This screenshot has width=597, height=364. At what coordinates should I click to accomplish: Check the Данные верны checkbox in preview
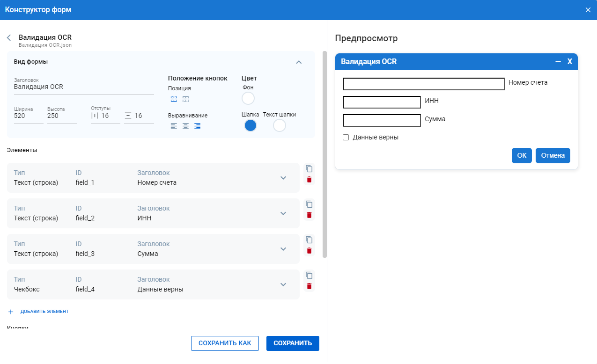[346, 138]
